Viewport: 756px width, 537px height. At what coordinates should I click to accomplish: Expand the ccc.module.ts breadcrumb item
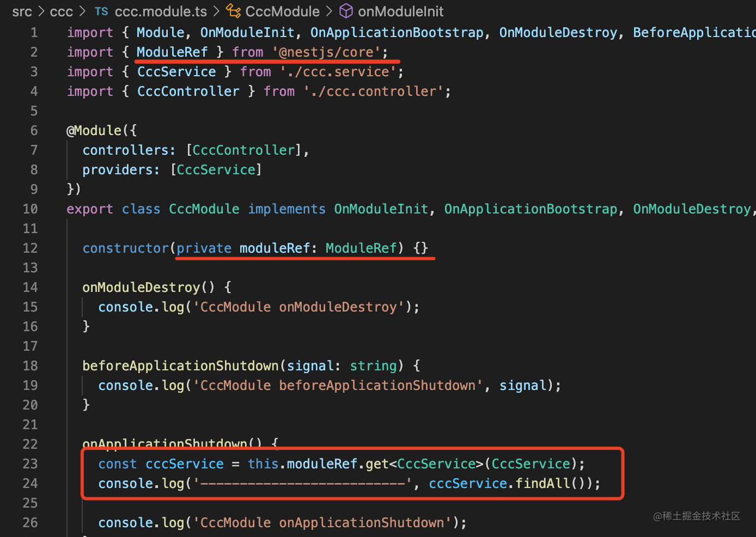point(161,11)
